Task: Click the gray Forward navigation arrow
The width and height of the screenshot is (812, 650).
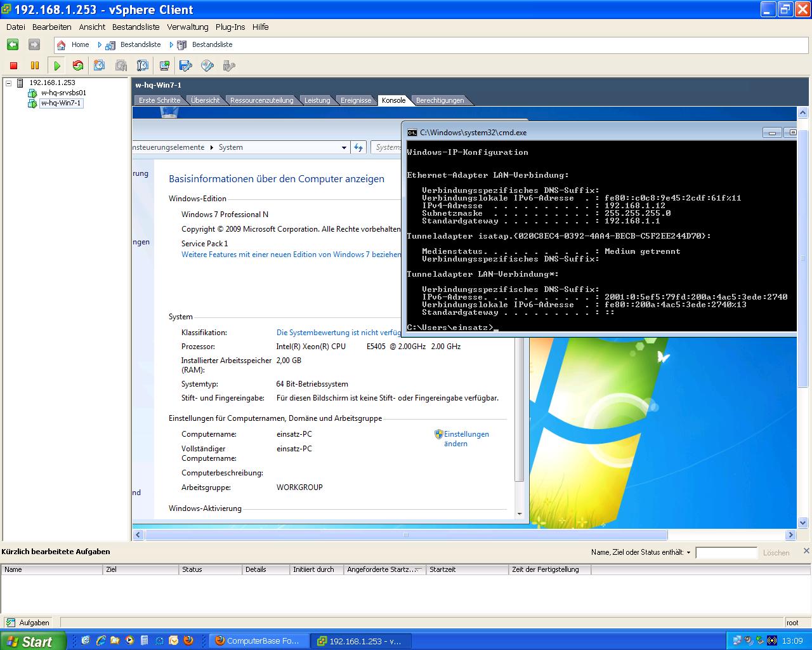Action: click(34, 44)
